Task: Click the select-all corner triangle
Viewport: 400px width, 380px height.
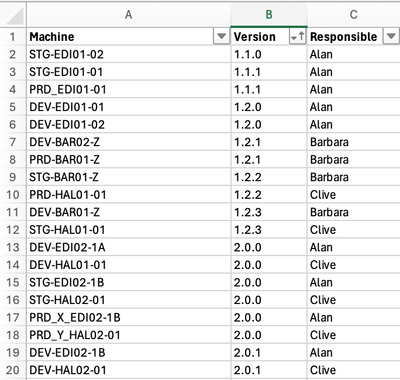Action: pyautogui.click(x=15, y=16)
